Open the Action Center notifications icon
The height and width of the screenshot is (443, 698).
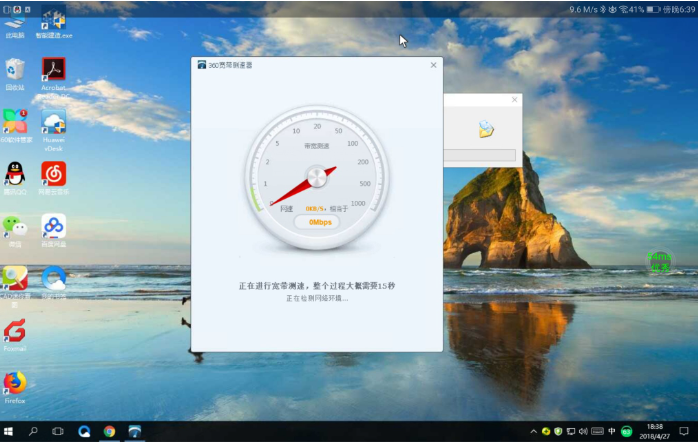click(684, 431)
